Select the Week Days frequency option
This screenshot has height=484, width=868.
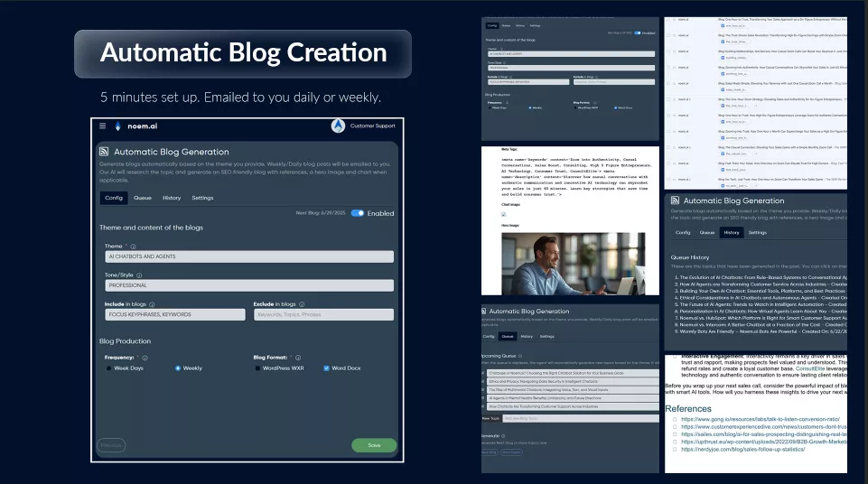coord(108,368)
